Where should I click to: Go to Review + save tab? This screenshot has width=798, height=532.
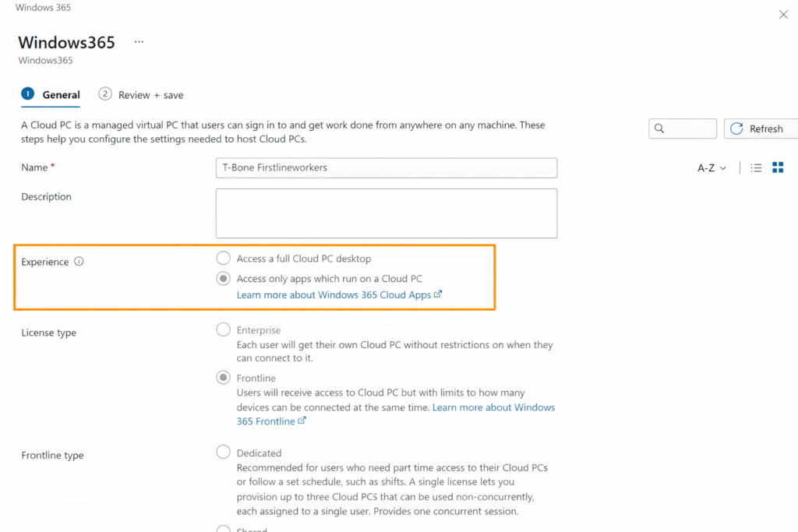tap(150, 95)
